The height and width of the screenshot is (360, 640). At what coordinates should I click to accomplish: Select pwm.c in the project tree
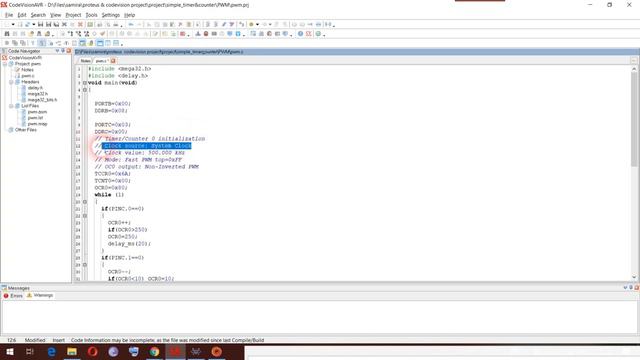coord(28,76)
